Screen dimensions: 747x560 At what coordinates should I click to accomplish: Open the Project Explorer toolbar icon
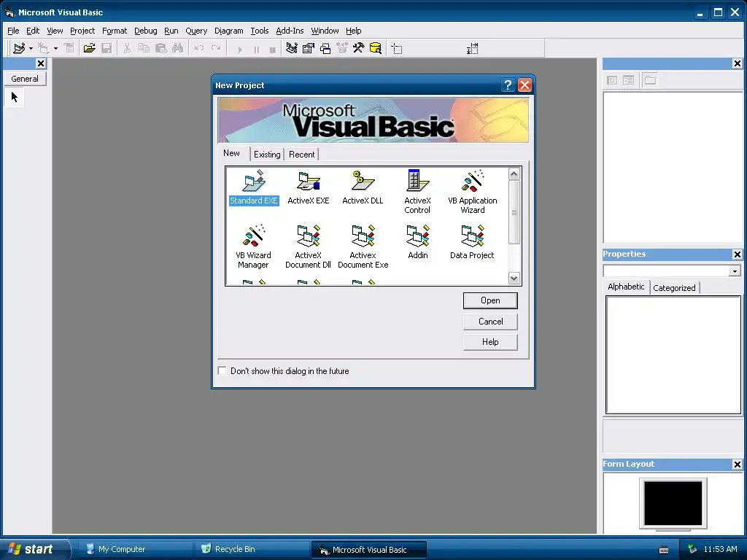tap(292, 49)
